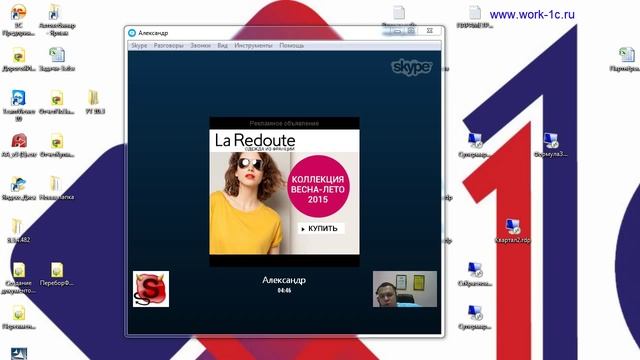Viewport: 640px width, 360px height.
Task: Click the red devil S contact avatar
Action: (x=151, y=289)
